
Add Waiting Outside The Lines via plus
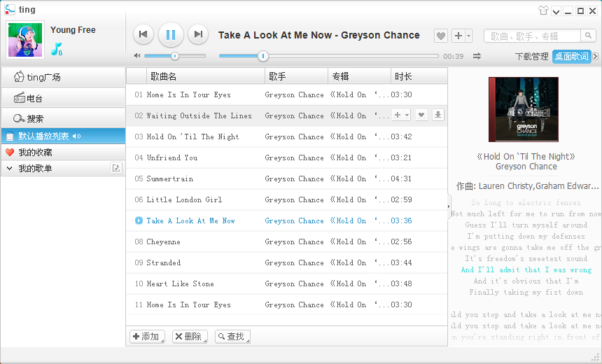(398, 115)
